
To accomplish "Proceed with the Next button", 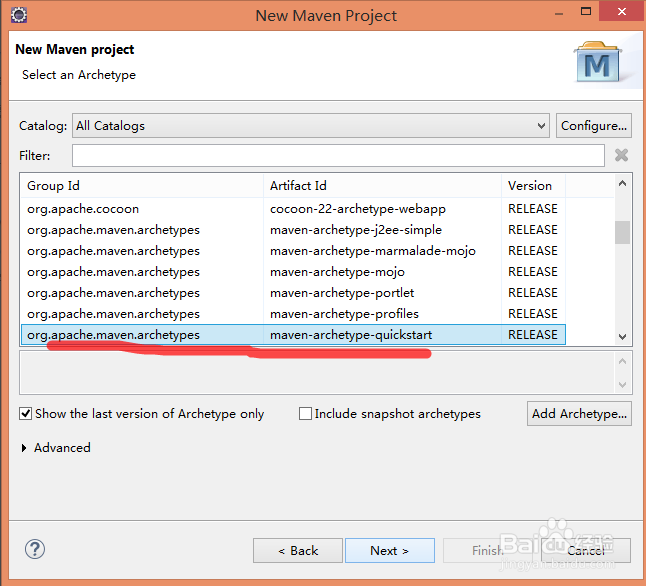I will pos(390,551).
